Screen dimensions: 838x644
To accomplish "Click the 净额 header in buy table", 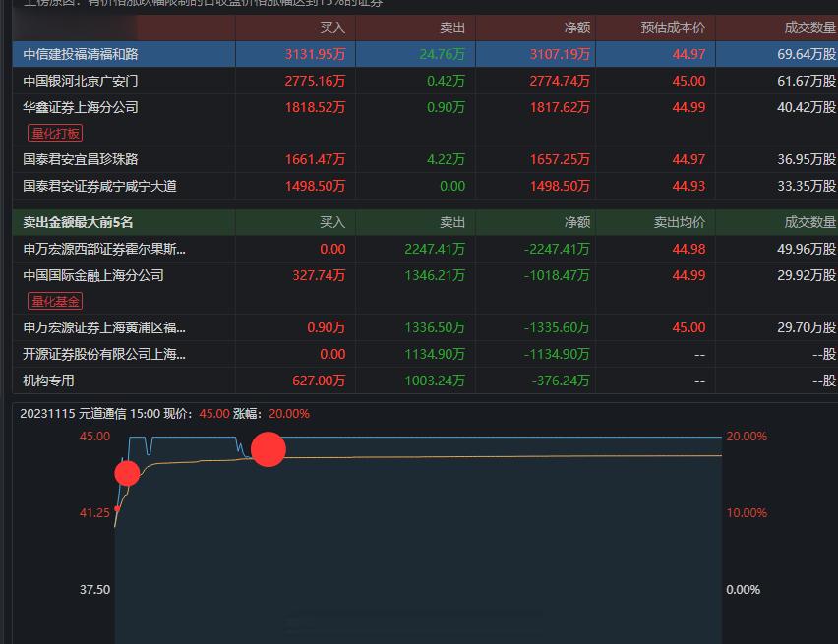I will (577, 28).
